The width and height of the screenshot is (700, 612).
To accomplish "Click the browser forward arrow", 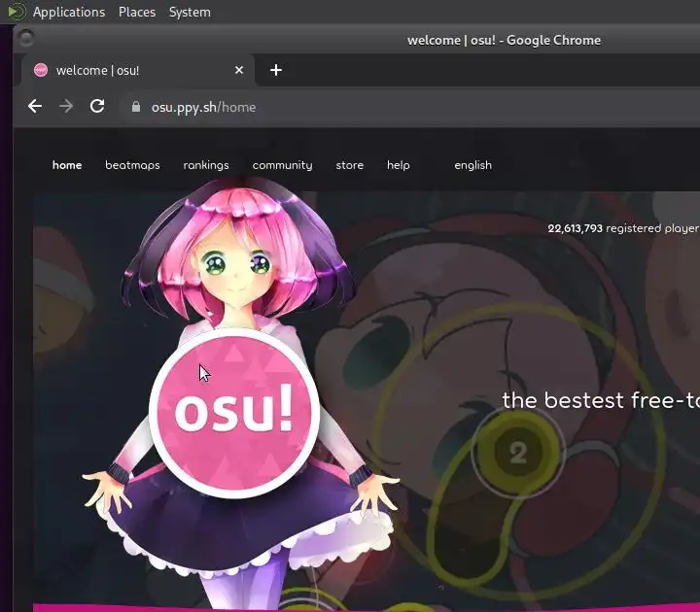I will [x=66, y=107].
